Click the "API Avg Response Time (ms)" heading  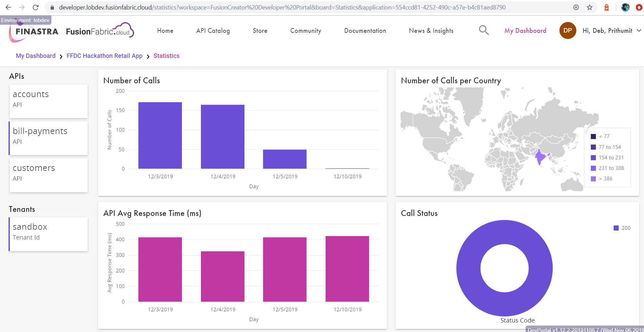152,213
